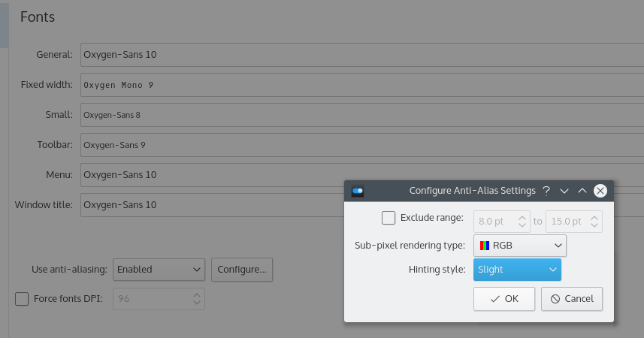The image size is (644, 338).
Task: Select the Fixed width Oxygen Mono 9 field
Action: click(362, 85)
